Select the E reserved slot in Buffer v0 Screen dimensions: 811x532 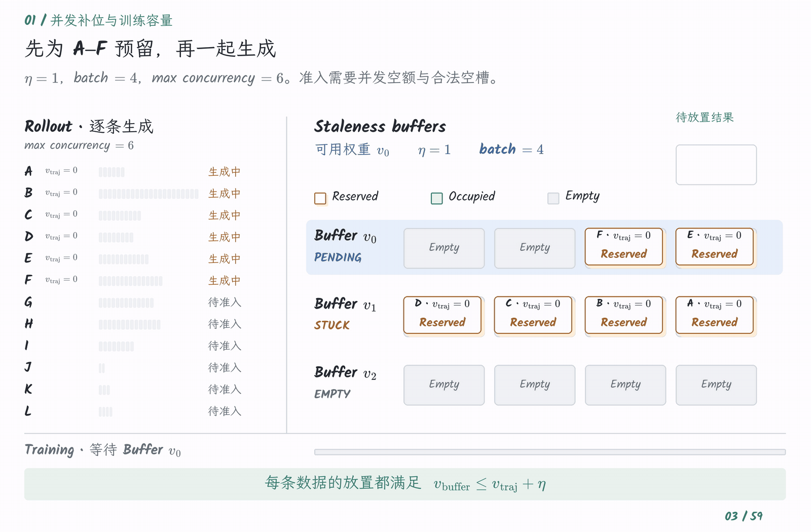[715, 247]
